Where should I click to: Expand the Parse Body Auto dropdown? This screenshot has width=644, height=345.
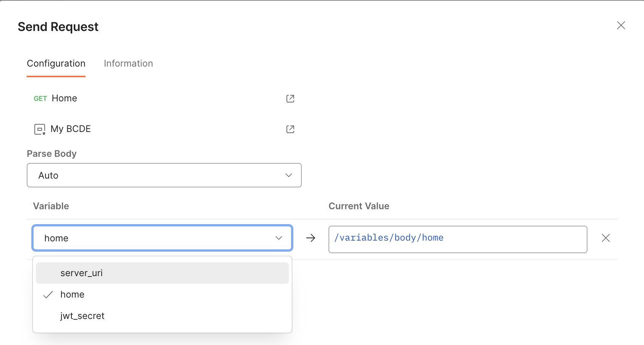(164, 175)
